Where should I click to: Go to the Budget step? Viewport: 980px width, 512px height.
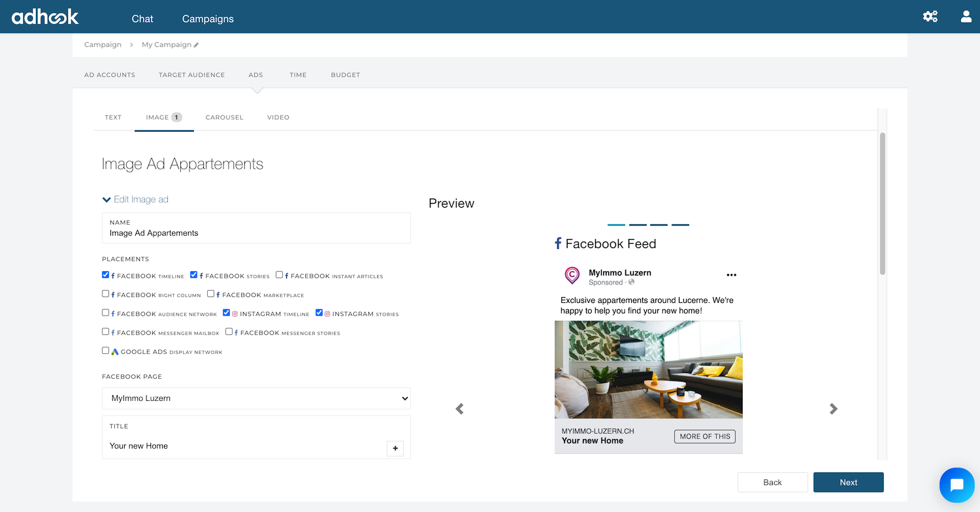(x=346, y=75)
